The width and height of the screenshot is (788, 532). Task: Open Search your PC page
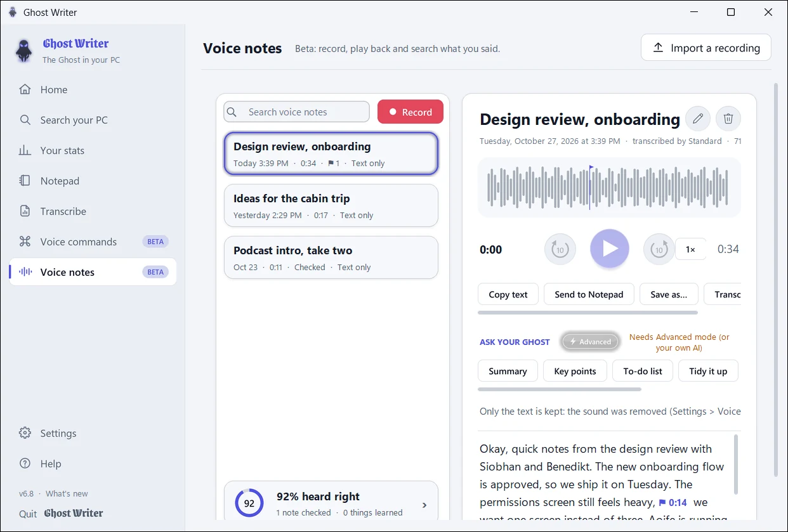click(93, 120)
